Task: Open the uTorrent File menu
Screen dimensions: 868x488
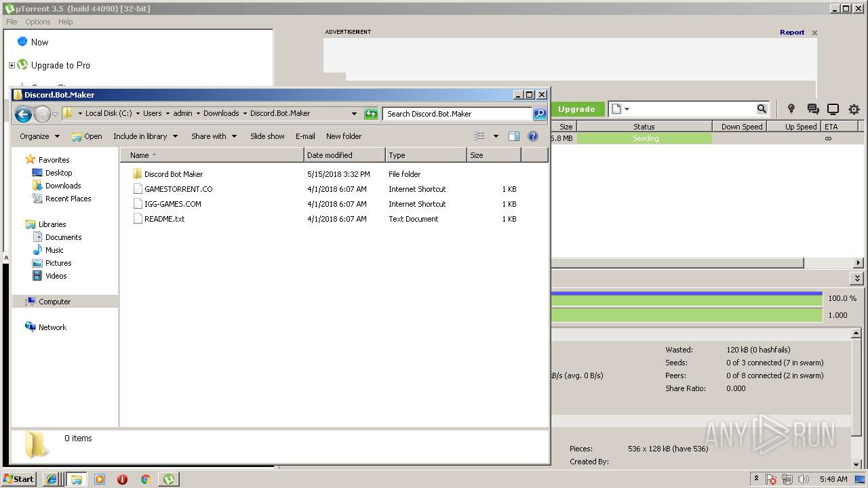Action: [x=12, y=22]
